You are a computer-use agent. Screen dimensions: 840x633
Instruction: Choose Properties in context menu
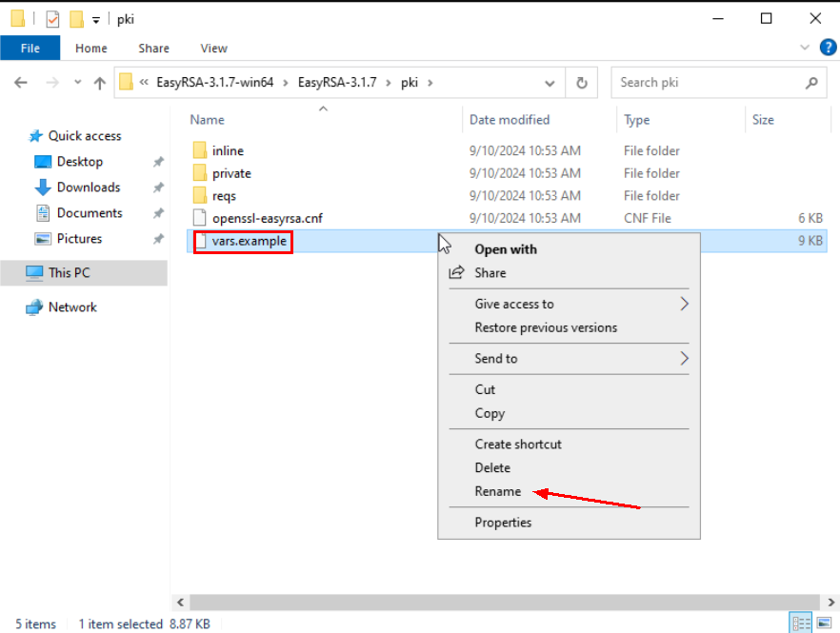[503, 522]
